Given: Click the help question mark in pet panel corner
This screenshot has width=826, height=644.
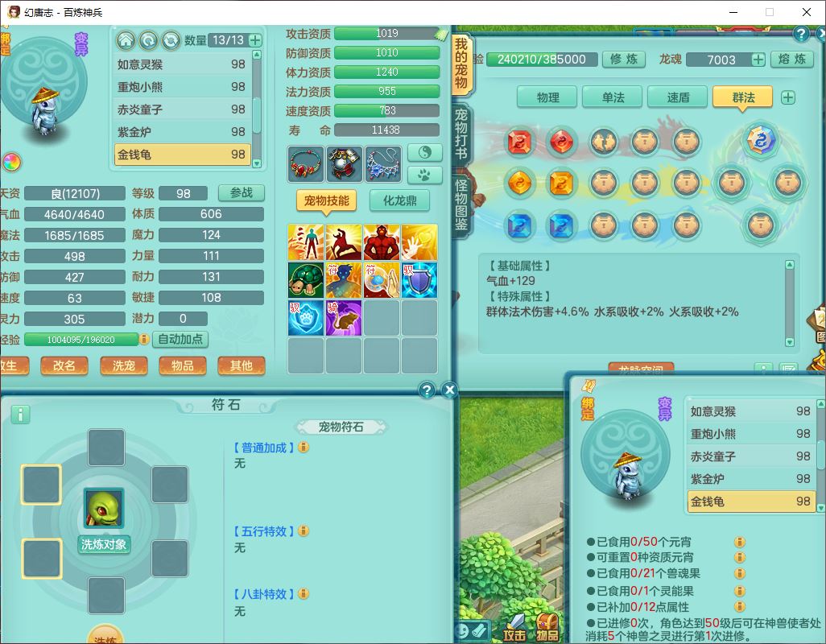Looking at the screenshot, I should (801, 35).
